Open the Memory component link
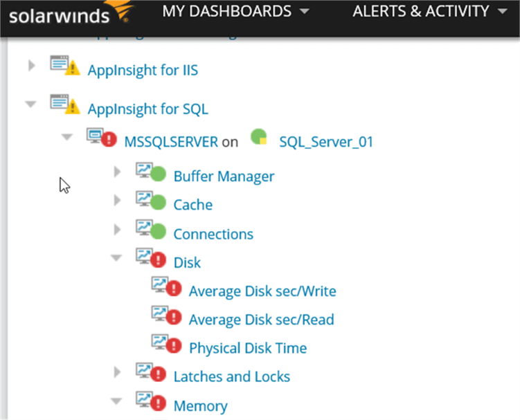 pos(201,406)
